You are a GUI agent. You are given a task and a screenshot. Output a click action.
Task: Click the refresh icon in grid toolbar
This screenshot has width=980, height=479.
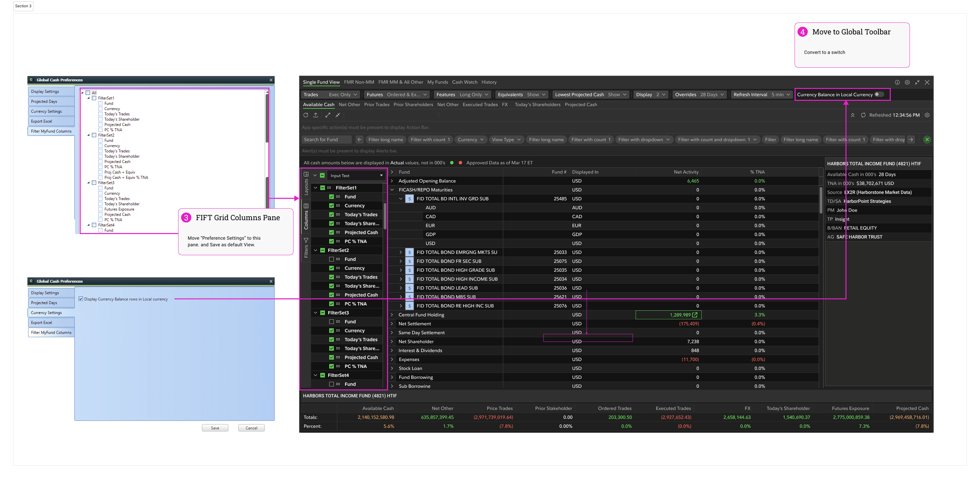305,115
